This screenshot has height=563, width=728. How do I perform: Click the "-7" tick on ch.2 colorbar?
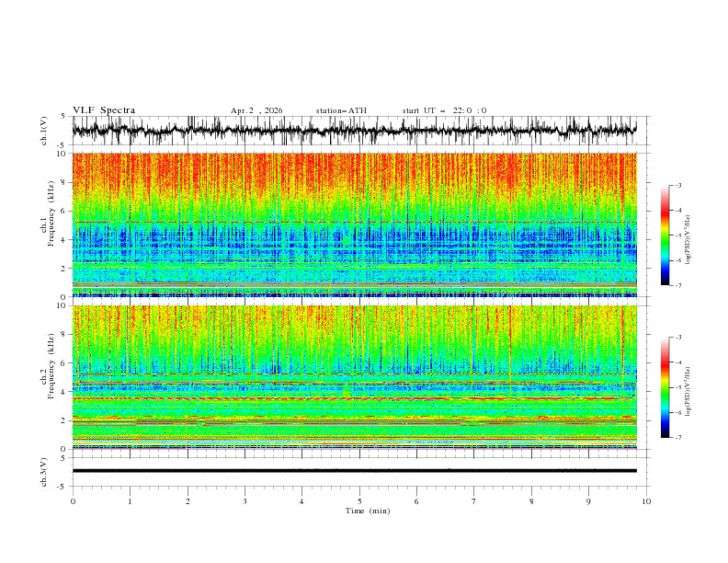click(678, 438)
